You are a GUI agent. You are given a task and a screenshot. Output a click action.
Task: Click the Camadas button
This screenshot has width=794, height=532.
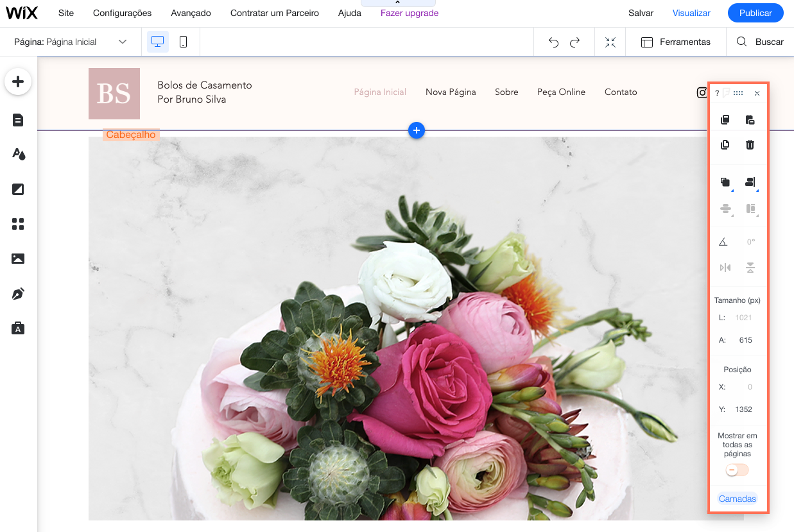[x=738, y=499]
